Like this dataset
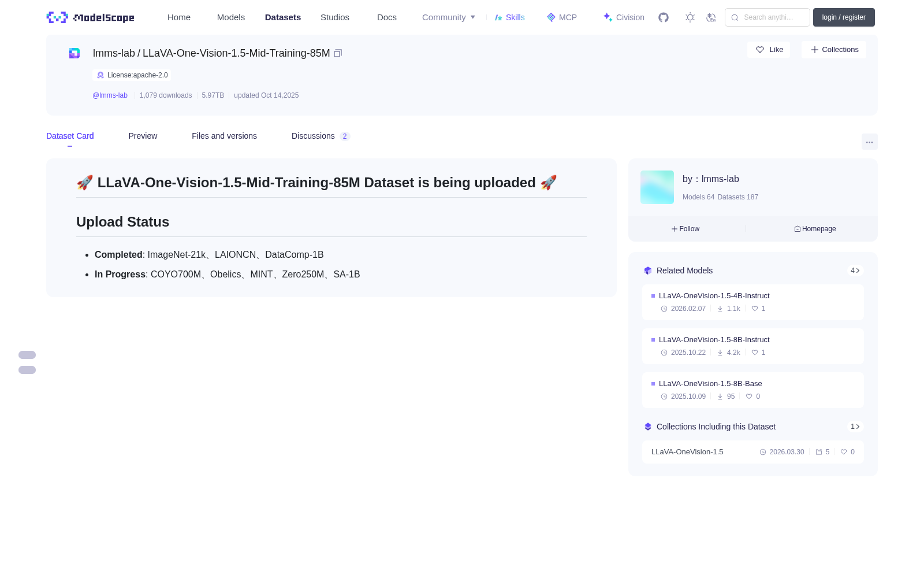 [769, 50]
